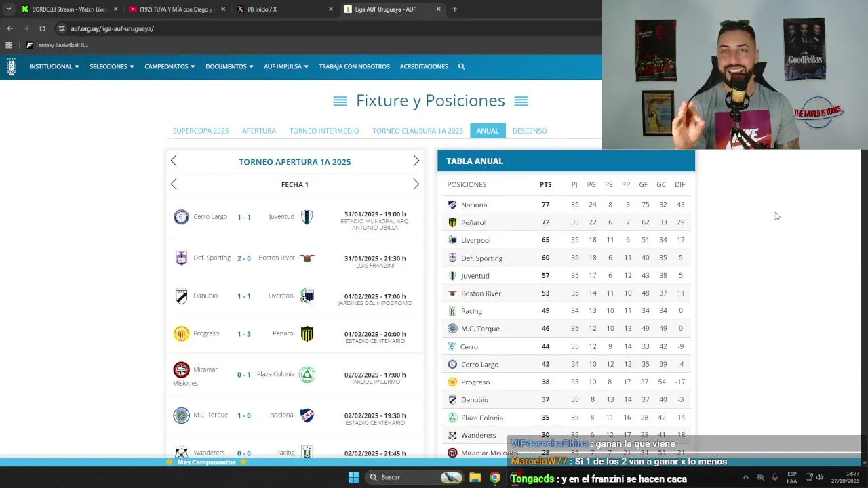Screen dimensions: 868x488
Task: Open File Explorer from taskbar
Action: 475,477
